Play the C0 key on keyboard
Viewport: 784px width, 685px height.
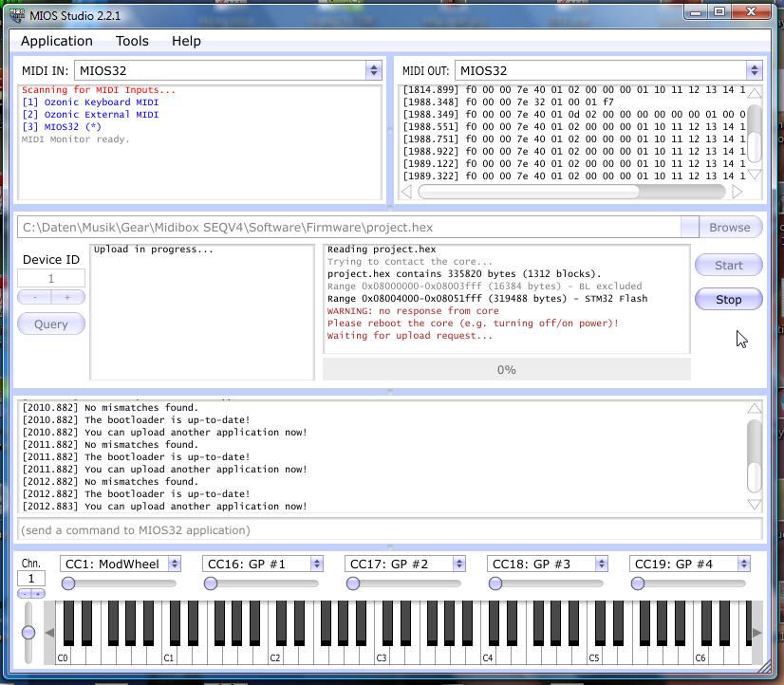point(63,655)
